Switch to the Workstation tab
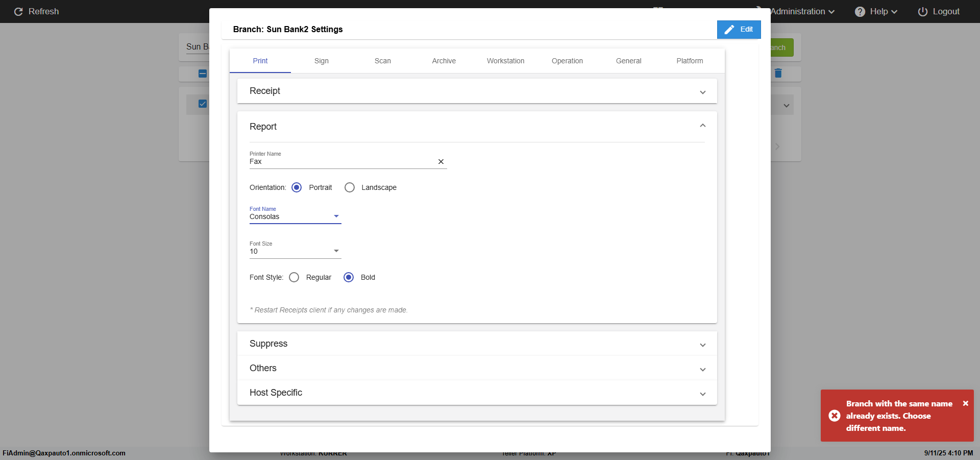The height and width of the screenshot is (460, 980). tap(505, 61)
